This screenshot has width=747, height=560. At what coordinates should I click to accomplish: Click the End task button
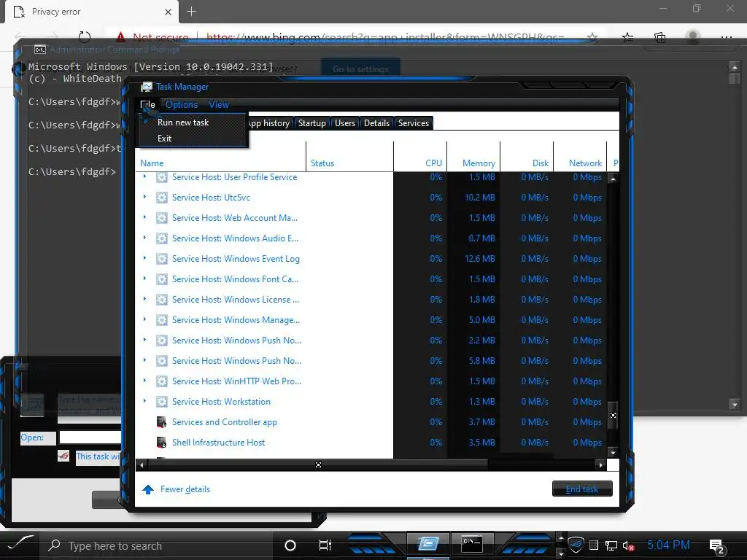[x=582, y=489]
